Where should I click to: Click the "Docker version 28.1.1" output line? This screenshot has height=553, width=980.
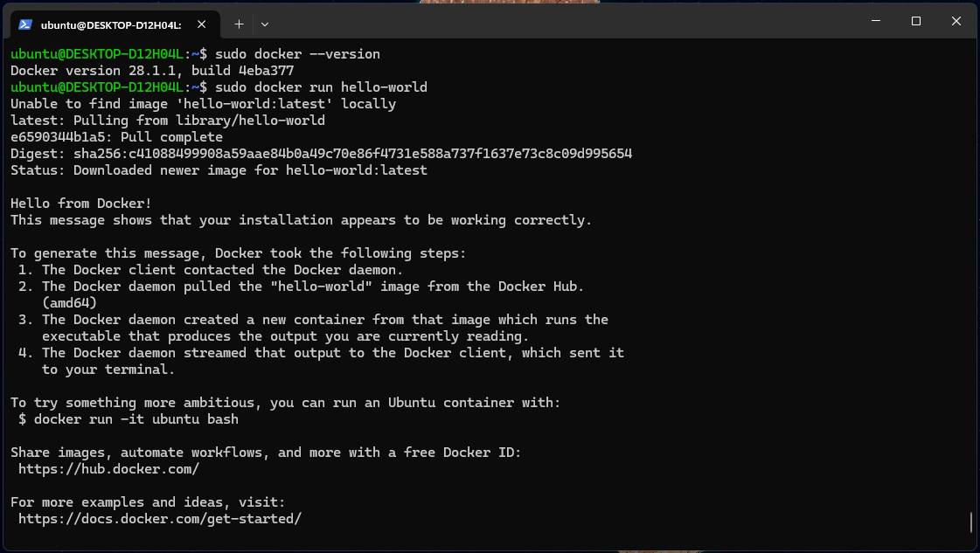pyautogui.click(x=152, y=71)
